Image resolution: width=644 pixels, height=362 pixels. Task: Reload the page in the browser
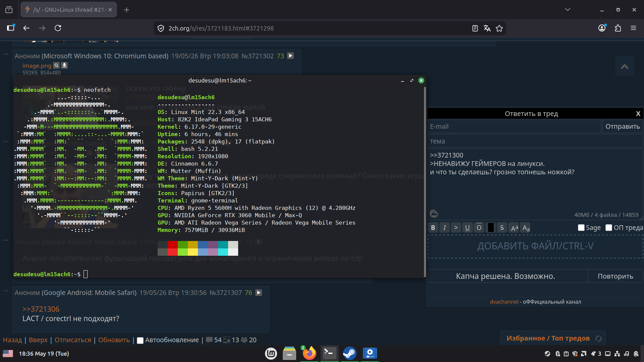click(58, 28)
